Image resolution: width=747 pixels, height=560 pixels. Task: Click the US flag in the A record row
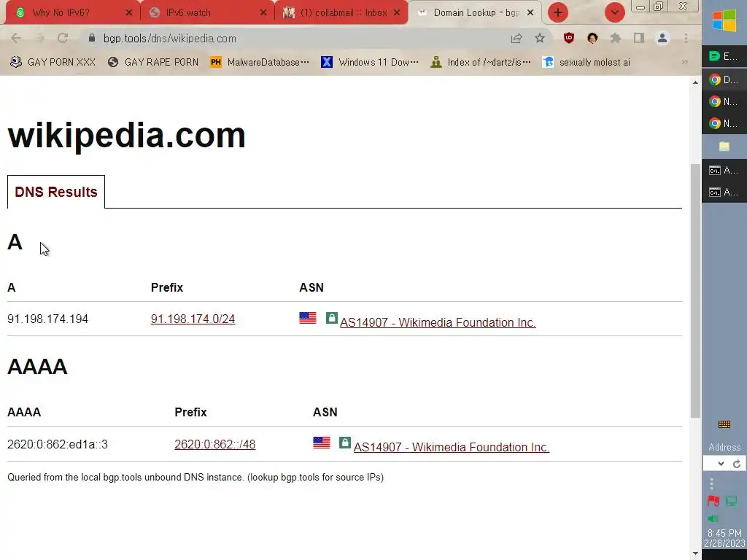tap(308, 318)
